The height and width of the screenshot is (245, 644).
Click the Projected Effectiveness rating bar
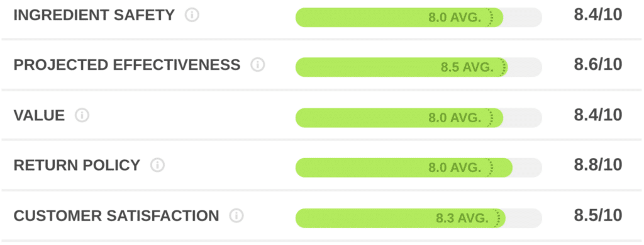(x=418, y=67)
